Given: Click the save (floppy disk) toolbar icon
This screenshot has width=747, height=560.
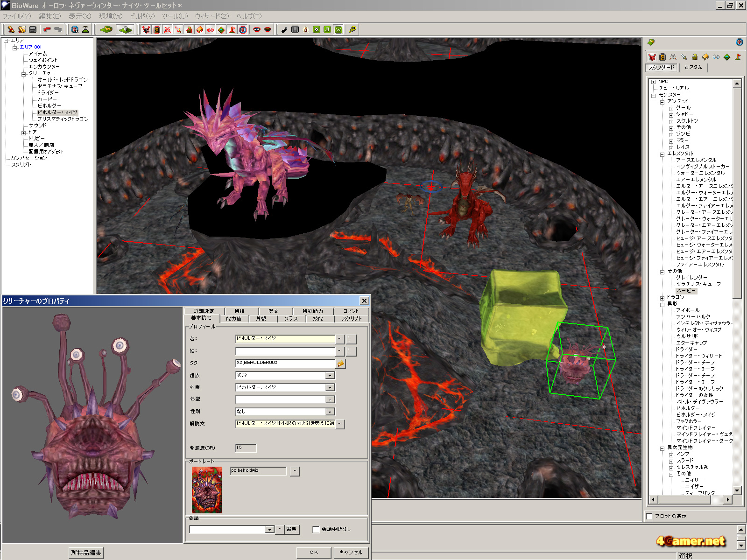Looking at the screenshot, I should [x=33, y=29].
